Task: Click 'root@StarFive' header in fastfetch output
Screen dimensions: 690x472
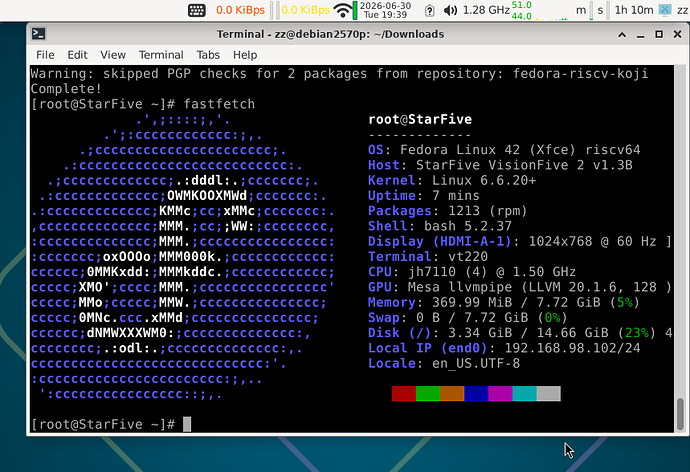Action: (420, 119)
